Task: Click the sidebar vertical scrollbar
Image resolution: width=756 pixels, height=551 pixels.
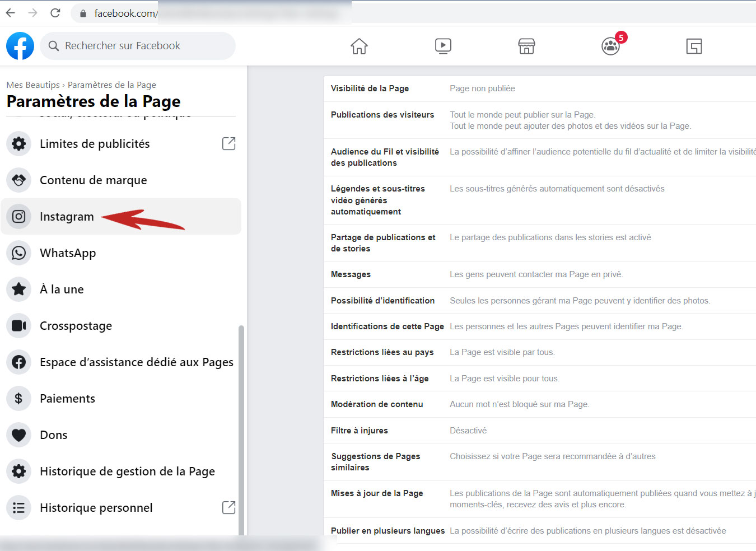Action: (241, 426)
